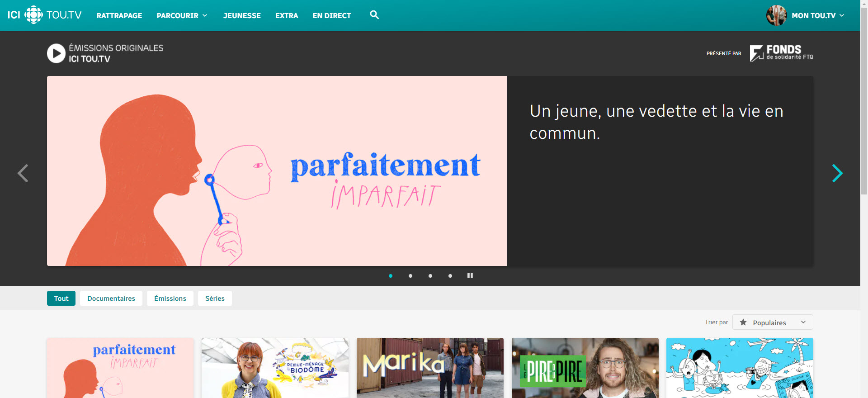Image resolution: width=868 pixels, height=398 pixels.
Task: Filter by Émissions
Action: [170, 298]
